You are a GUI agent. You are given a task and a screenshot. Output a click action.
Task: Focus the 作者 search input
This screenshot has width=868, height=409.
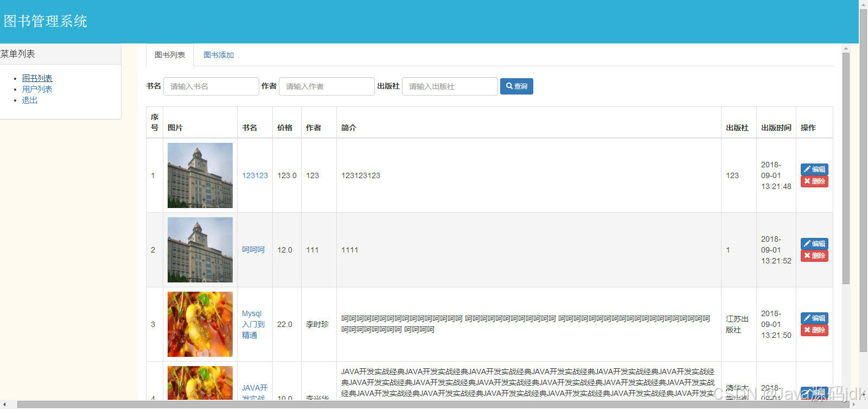click(327, 86)
